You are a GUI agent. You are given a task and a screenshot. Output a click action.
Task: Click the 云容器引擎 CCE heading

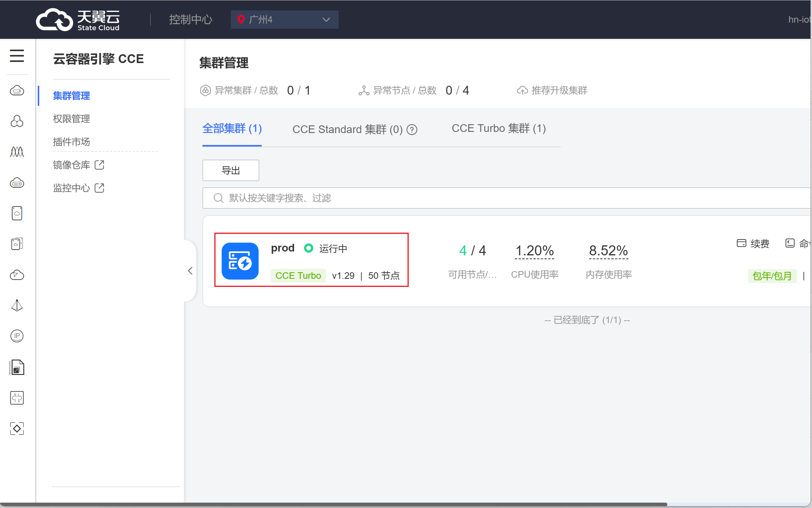click(99, 59)
